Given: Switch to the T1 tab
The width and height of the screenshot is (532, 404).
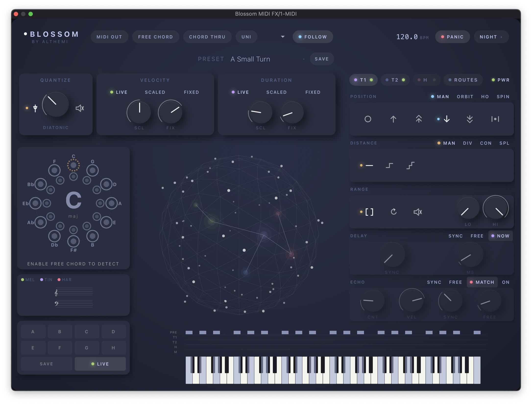Looking at the screenshot, I should tap(363, 80).
